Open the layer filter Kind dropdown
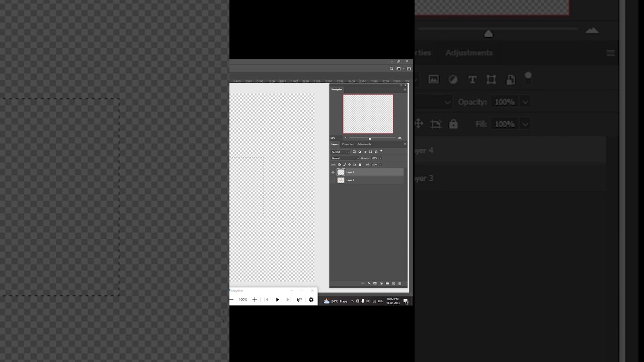The height and width of the screenshot is (362, 644). [340, 152]
